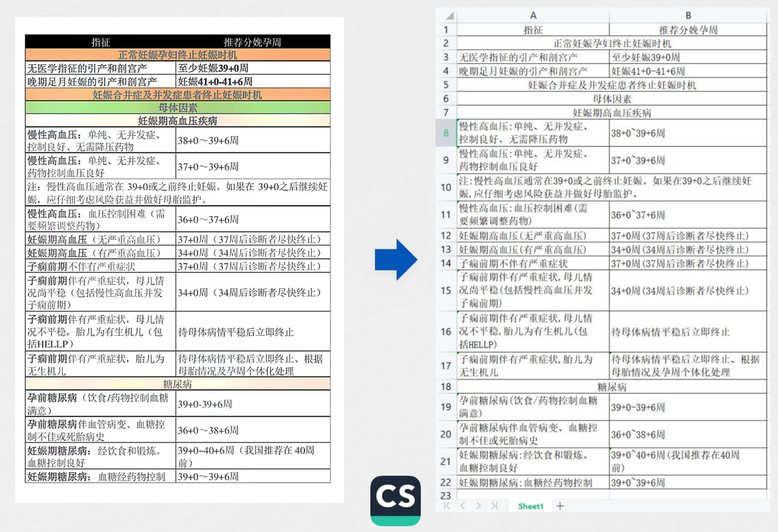Select row 10 header in the spreadsheet
The width and height of the screenshot is (778, 532).
click(x=446, y=188)
